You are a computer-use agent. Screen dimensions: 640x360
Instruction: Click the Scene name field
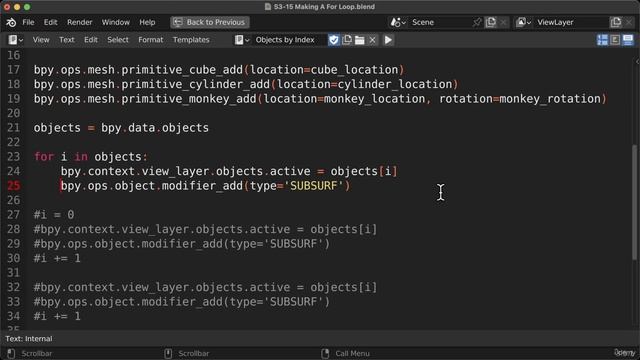(440, 22)
